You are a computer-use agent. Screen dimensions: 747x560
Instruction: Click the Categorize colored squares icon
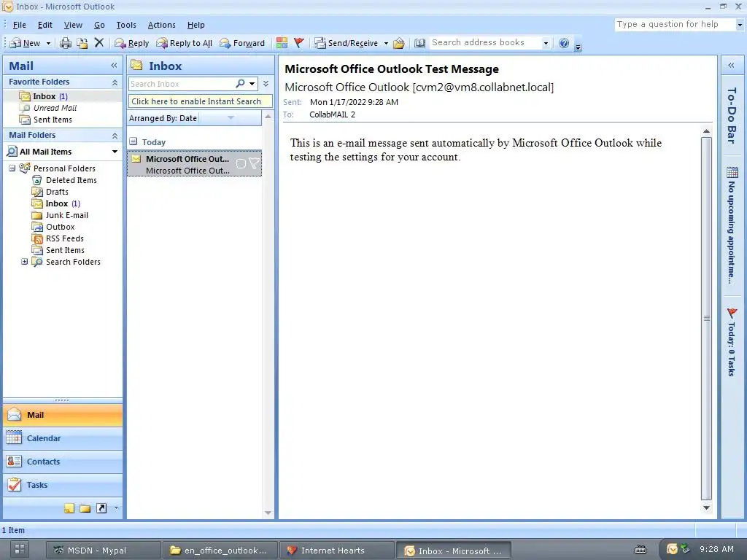(282, 43)
